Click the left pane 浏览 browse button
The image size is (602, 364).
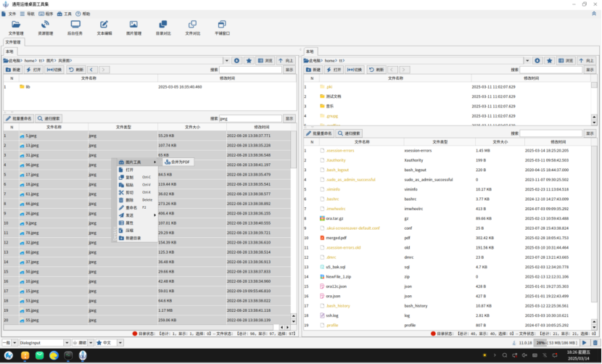point(265,61)
